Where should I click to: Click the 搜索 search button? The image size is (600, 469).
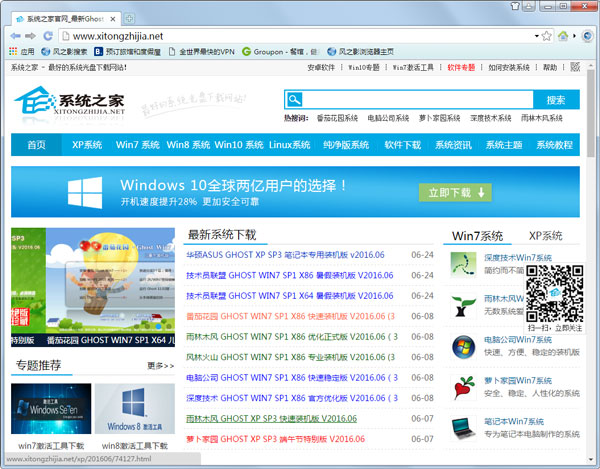[556, 100]
